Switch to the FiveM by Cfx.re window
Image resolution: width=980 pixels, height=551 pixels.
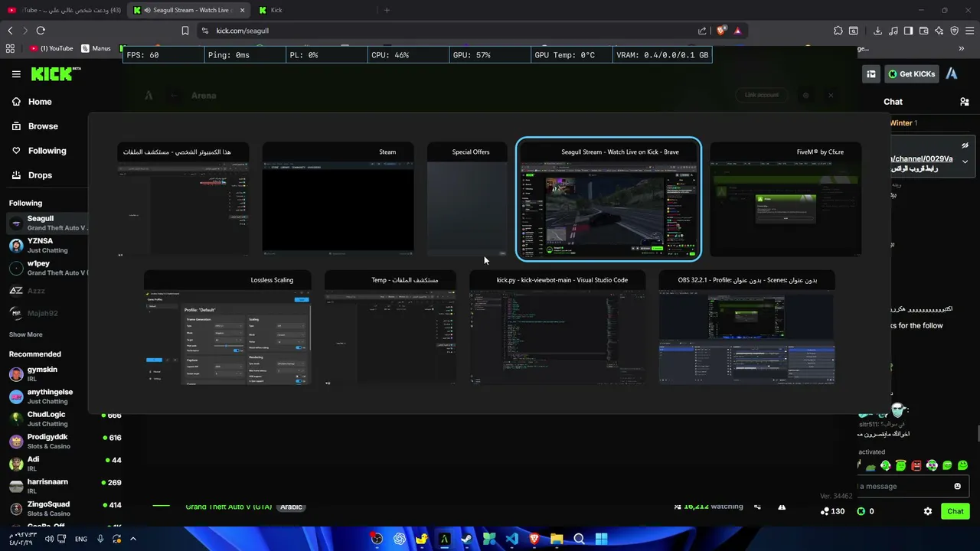(786, 198)
